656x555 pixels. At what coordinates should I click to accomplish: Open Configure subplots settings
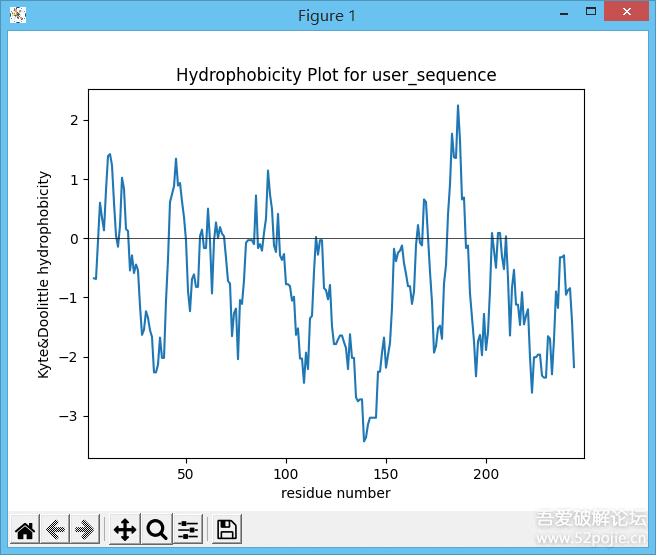tap(188, 529)
